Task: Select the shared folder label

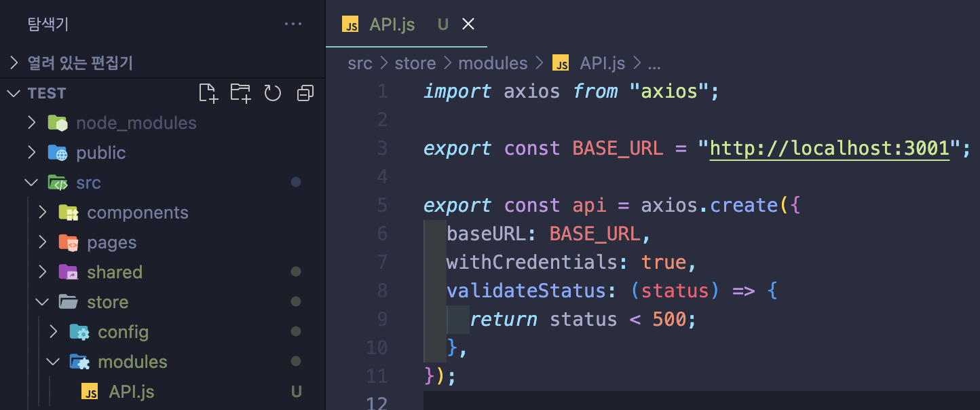Action: (115, 272)
